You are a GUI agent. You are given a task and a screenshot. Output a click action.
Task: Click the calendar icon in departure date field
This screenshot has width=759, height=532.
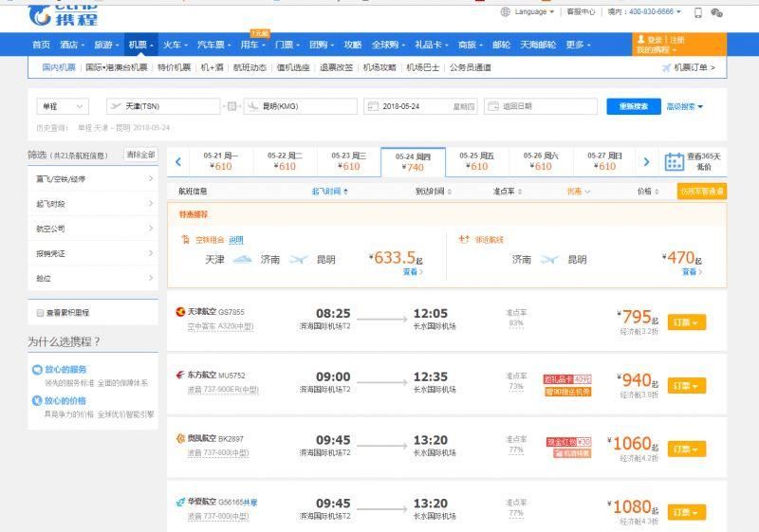pyautogui.click(x=373, y=106)
